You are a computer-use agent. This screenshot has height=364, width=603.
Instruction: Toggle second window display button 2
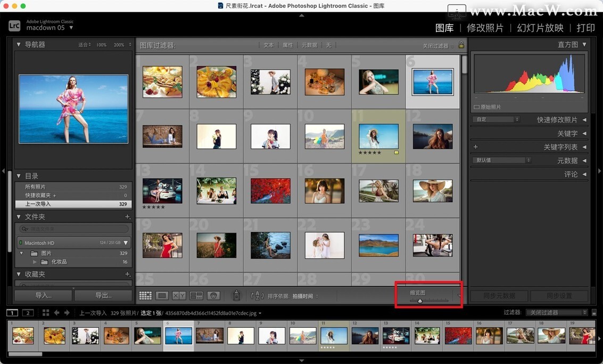(28, 313)
